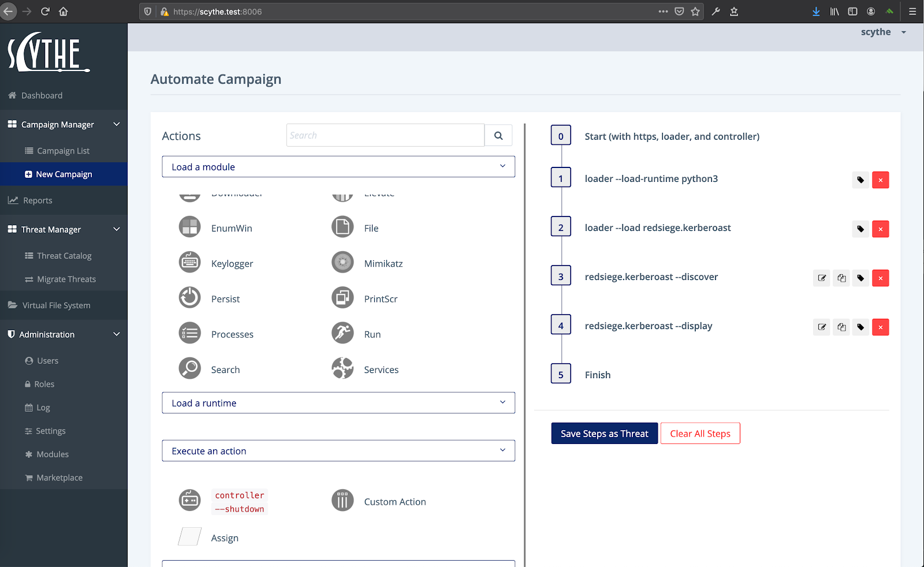Collapse the Administration sidebar section
The image size is (924, 567).
point(64,334)
